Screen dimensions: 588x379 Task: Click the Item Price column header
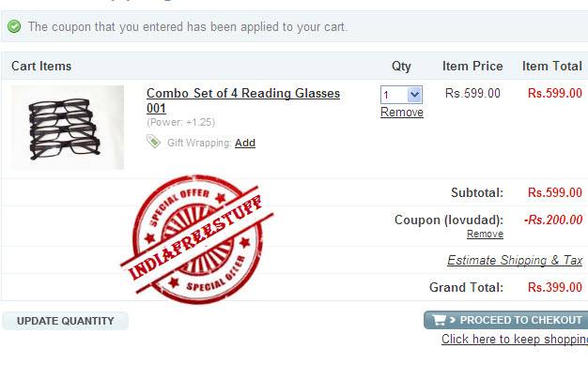[472, 66]
